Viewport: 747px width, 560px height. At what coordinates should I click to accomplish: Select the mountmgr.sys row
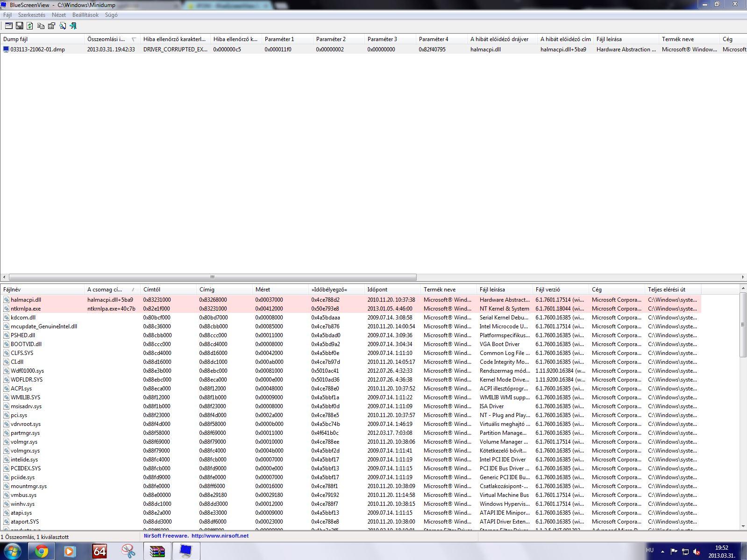coord(350,486)
